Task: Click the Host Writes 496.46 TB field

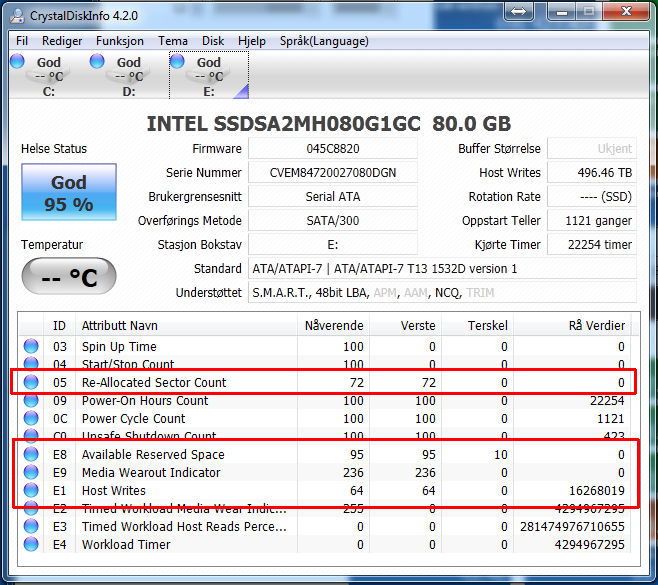Action: click(x=592, y=172)
